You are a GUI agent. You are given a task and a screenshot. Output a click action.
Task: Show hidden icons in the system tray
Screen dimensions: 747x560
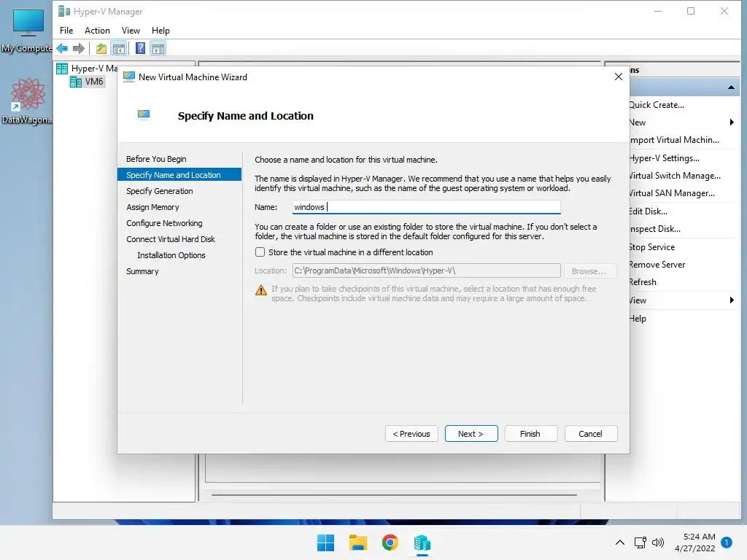620,542
